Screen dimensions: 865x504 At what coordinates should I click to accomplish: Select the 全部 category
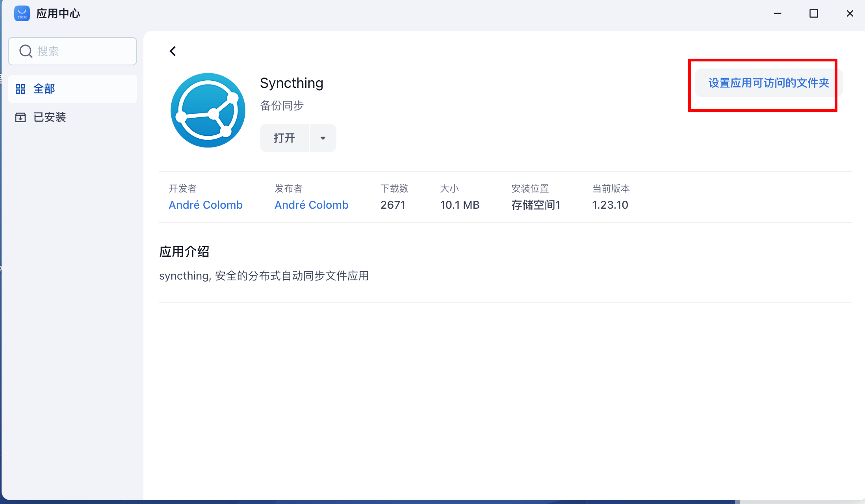point(72,89)
